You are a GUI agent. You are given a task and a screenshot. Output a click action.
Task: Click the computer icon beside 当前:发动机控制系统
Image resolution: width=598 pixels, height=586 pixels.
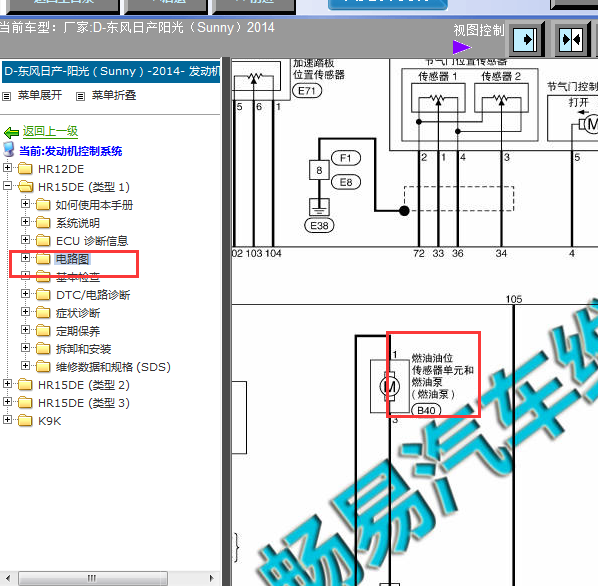[x=8, y=150]
